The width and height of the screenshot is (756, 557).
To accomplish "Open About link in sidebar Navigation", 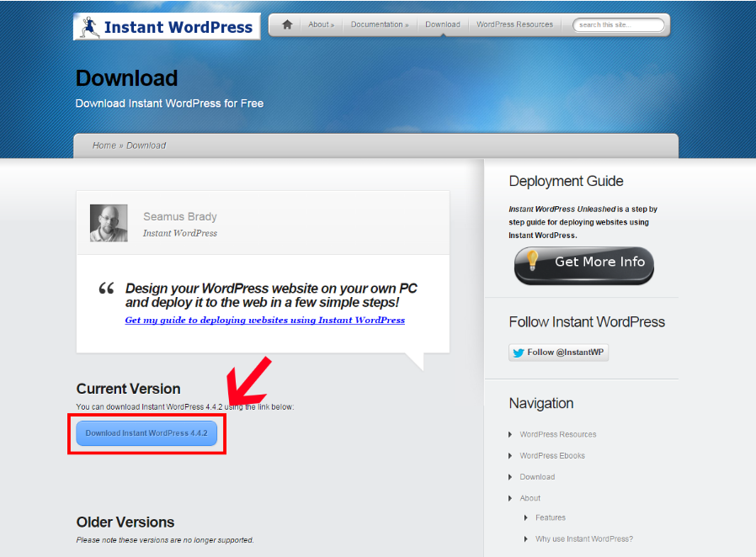I will click(530, 498).
